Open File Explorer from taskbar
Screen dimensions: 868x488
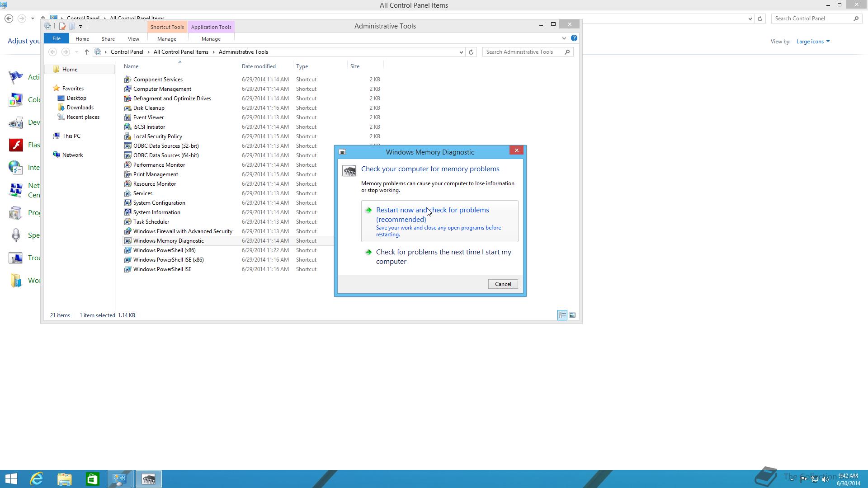coord(65,479)
